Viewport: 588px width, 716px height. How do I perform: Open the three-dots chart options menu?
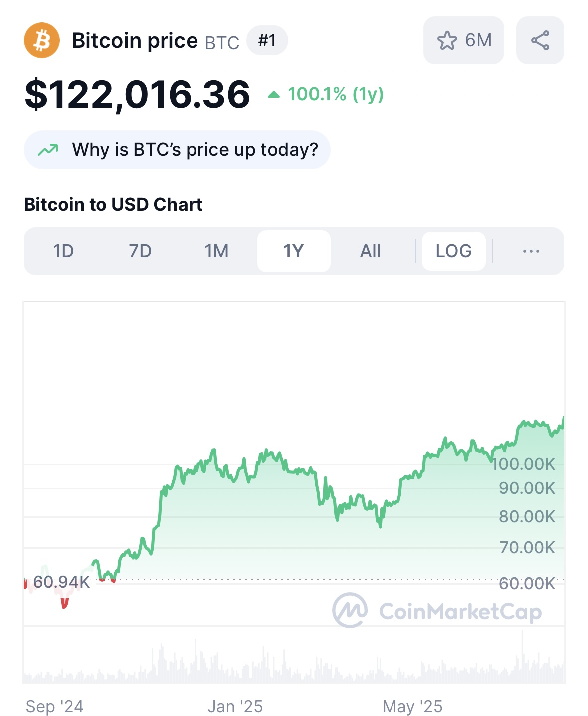click(531, 251)
